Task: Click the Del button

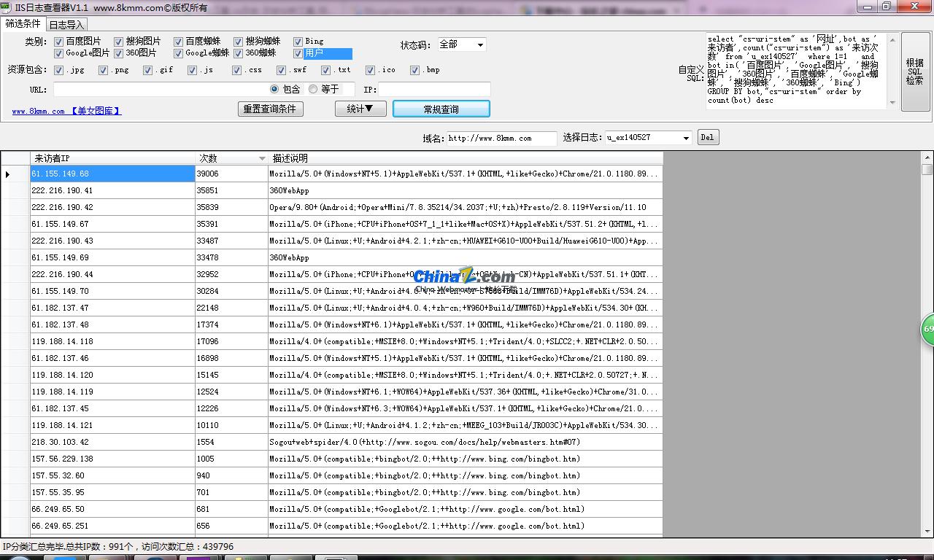Action: (x=708, y=137)
